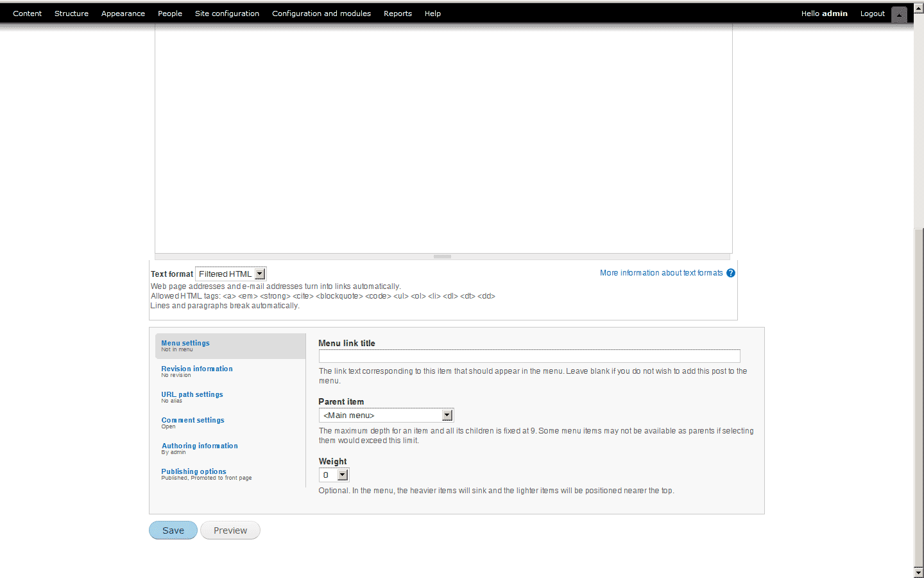Image resolution: width=924 pixels, height=578 pixels.
Task: Open the Content admin menu
Action: click(x=27, y=13)
